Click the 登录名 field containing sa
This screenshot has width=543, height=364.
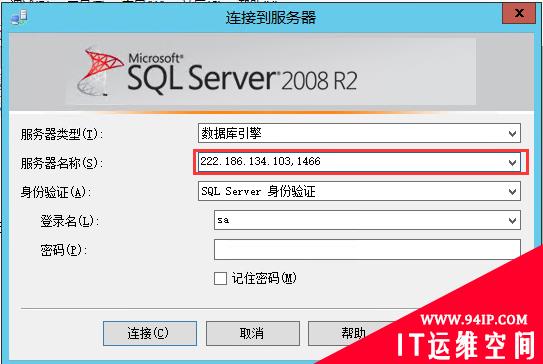[x=367, y=220]
